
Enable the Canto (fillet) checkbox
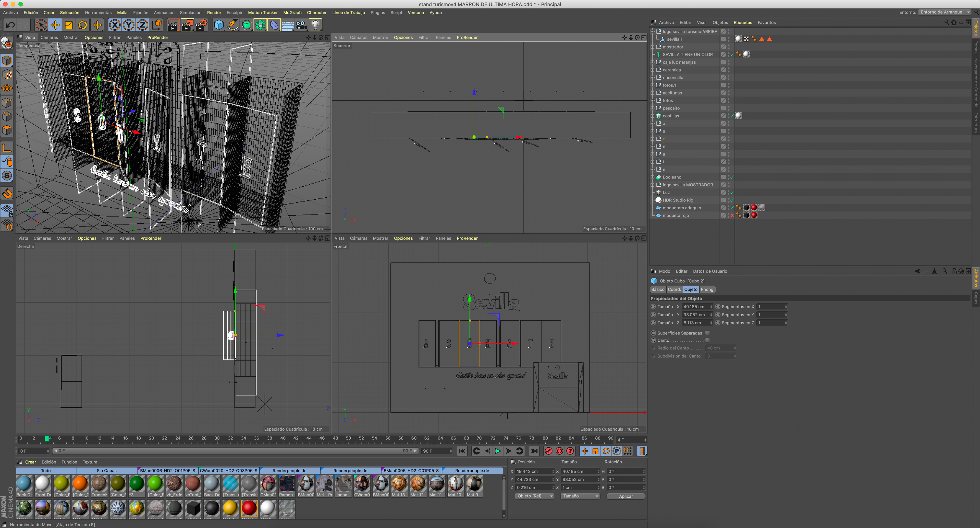click(x=707, y=340)
